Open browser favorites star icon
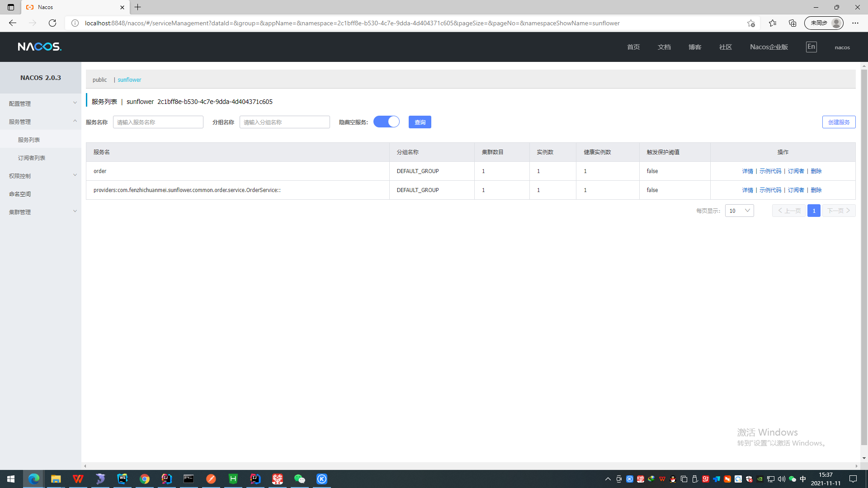The height and width of the screenshot is (488, 868). (772, 23)
